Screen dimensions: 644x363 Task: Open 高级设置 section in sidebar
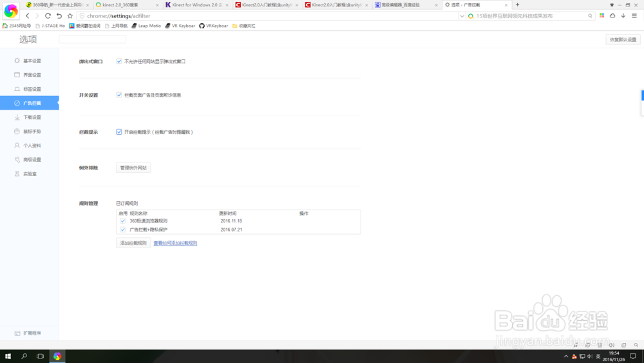click(29, 159)
